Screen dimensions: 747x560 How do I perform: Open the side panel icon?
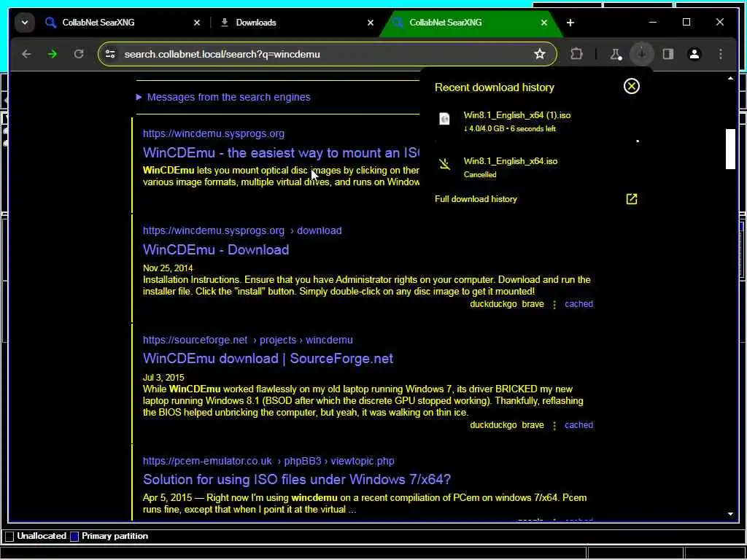click(668, 54)
